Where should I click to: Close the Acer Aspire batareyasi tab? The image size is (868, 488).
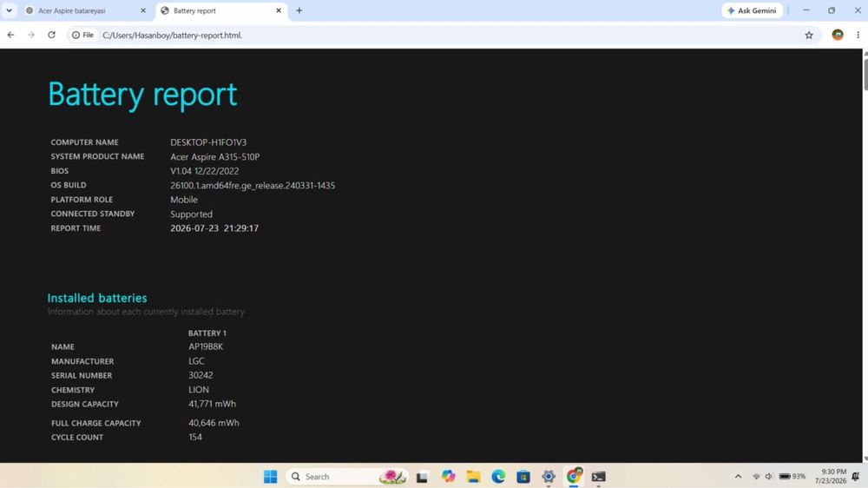click(x=143, y=10)
